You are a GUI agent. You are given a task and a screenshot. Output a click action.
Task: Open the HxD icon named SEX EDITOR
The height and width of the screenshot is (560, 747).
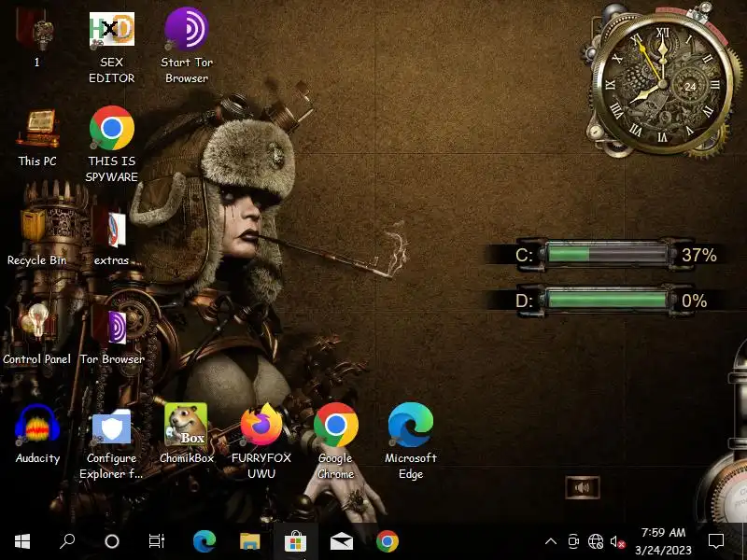coord(111,47)
